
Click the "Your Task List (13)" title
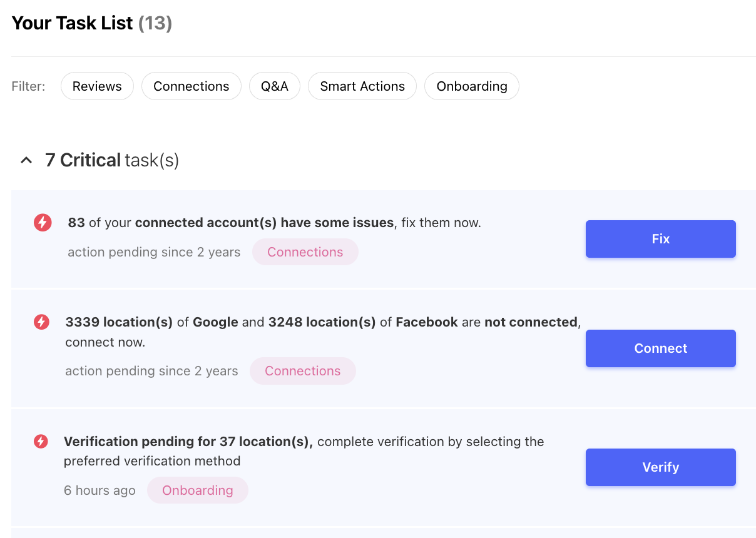click(x=92, y=23)
